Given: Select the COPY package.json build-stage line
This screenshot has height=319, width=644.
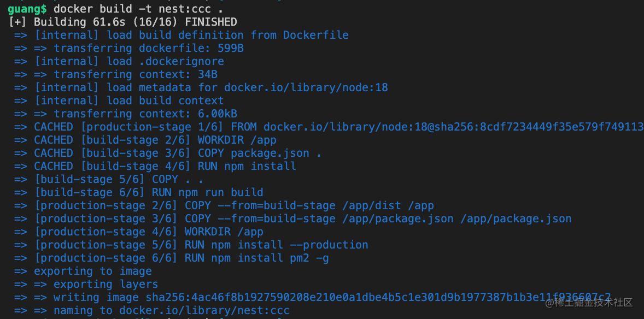Looking at the screenshot, I should pos(168,153).
